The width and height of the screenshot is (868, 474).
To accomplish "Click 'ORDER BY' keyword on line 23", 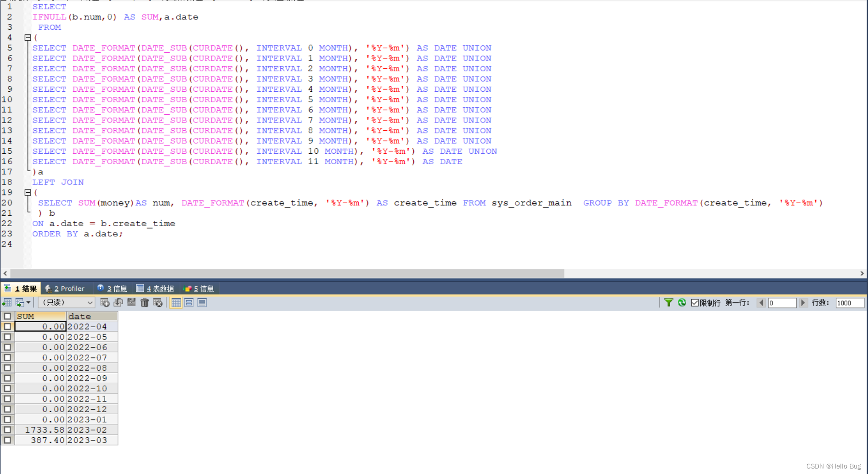I will 55,234.
